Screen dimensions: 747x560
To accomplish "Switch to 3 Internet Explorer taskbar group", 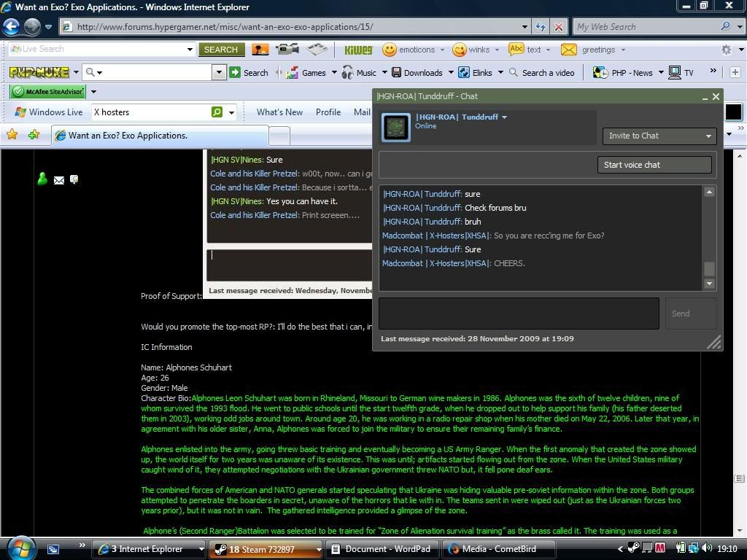I will (x=148, y=549).
